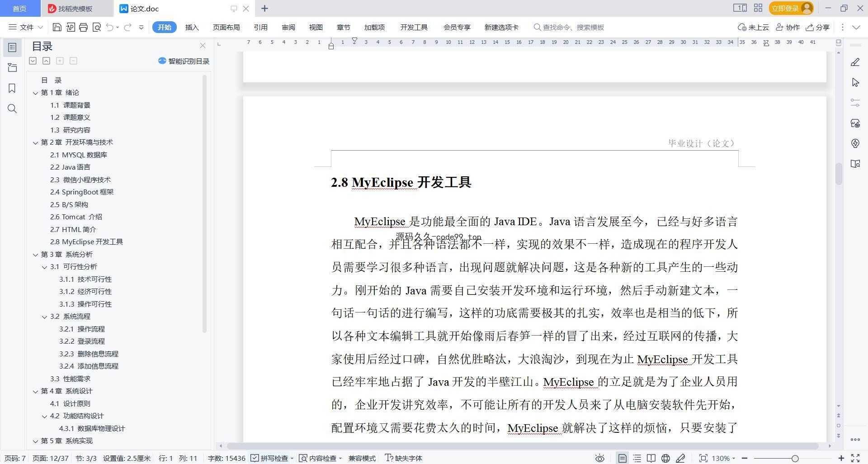
Task: Click 协作 collaboration button
Action: coord(788,27)
